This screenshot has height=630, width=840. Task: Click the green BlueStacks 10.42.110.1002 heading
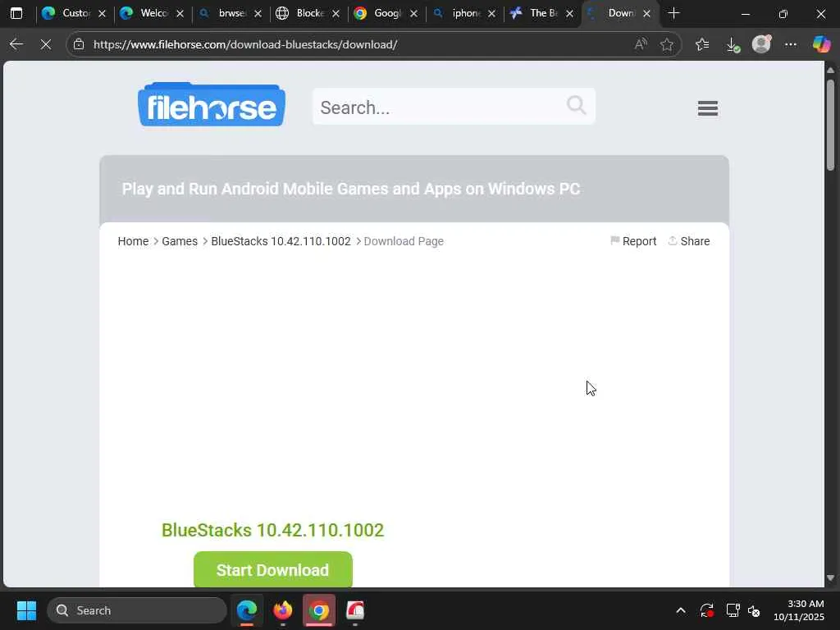click(272, 530)
